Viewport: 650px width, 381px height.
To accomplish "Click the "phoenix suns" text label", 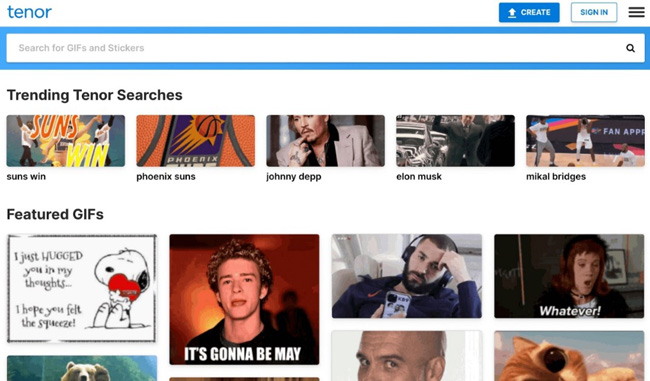I will 166,177.
